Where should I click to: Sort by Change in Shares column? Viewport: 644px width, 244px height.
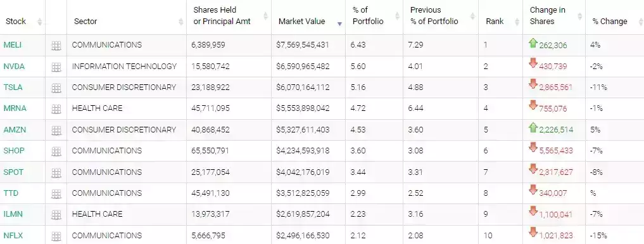coord(579,16)
